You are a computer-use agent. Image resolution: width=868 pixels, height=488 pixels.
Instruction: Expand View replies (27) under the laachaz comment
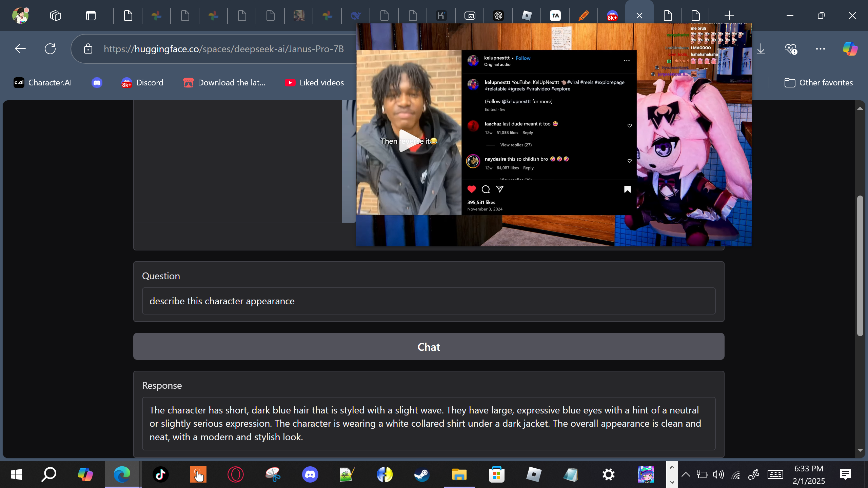(x=516, y=145)
